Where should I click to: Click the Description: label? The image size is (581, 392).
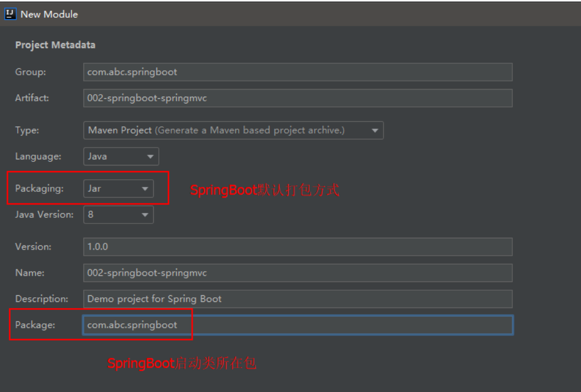tap(42, 299)
